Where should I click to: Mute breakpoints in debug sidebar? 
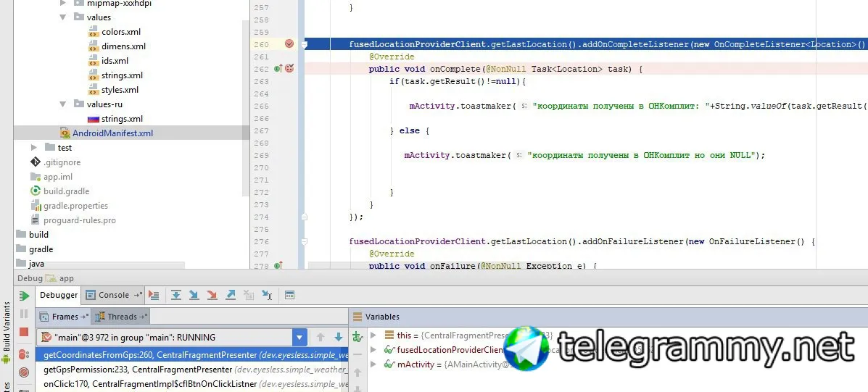pos(24,372)
